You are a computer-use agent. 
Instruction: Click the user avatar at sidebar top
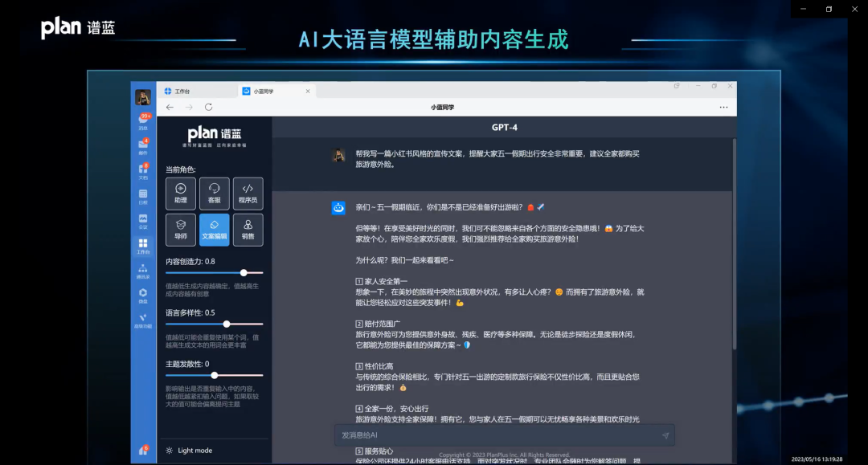coord(143,97)
